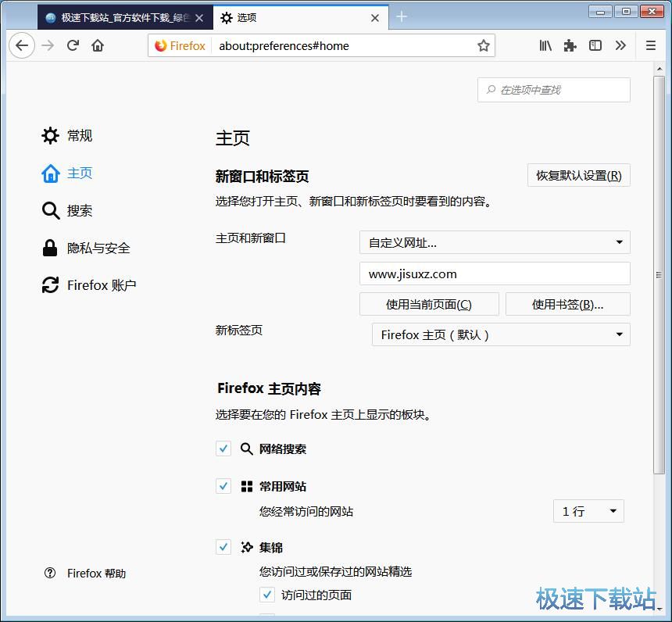Go back using the back arrow button

[x=22, y=45]
